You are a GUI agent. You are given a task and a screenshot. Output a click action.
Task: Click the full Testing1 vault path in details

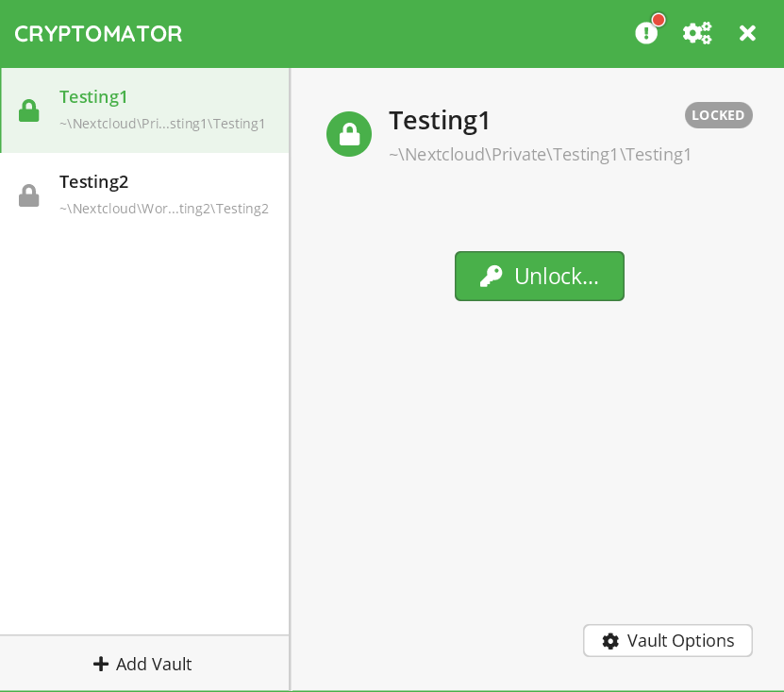[x=540, y=154]
